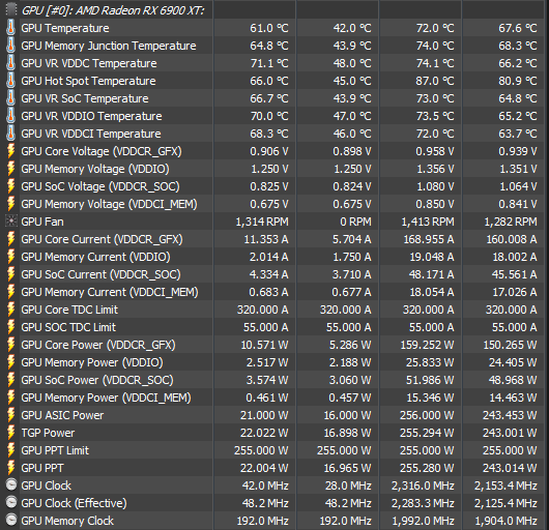Viewport: 549px width, 530px height.
Task: Click the fan icon next to GPU Fan
Action: click(x=11, y=221)
